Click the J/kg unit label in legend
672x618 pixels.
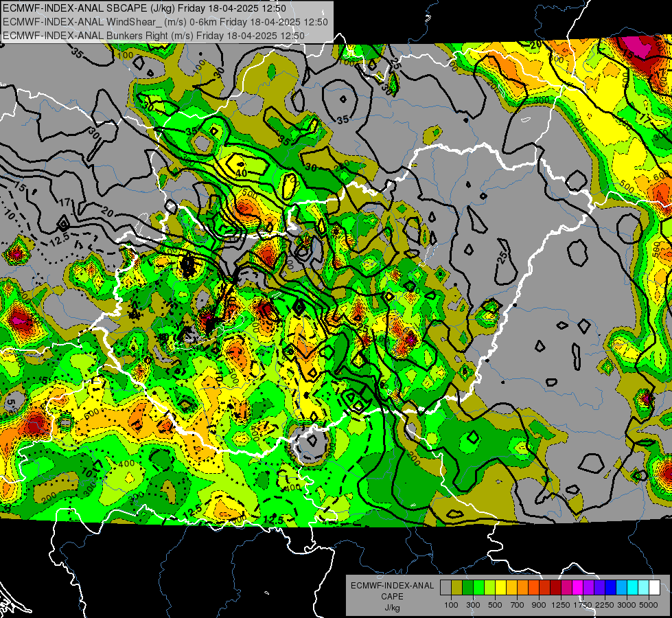point(392,608)
